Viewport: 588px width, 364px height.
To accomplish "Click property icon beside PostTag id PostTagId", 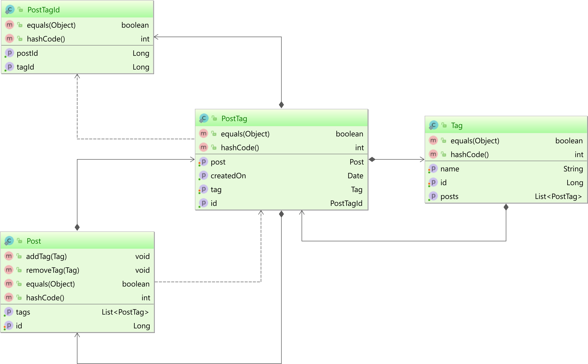I will point(203,203).
